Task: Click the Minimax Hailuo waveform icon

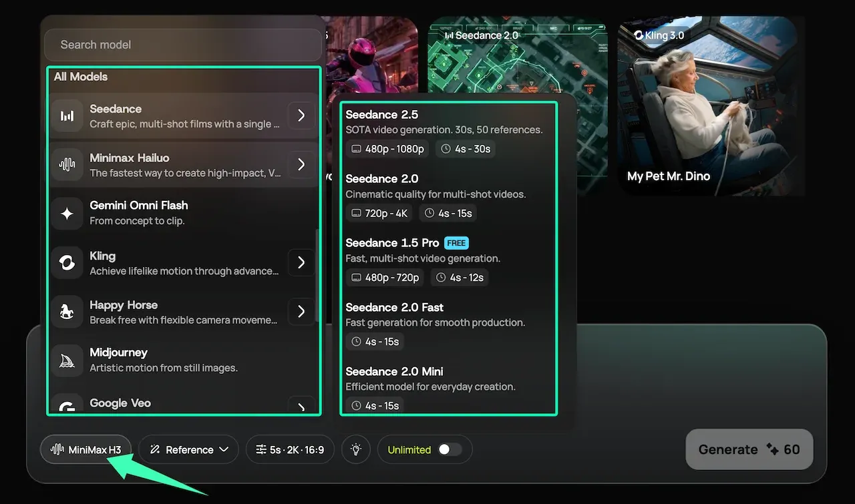Action: (67, 165)
